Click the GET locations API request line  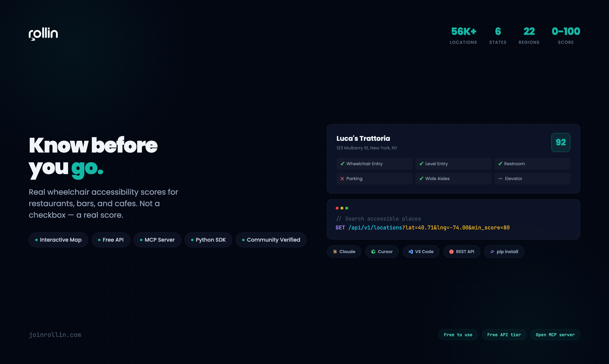coord(422,228)
